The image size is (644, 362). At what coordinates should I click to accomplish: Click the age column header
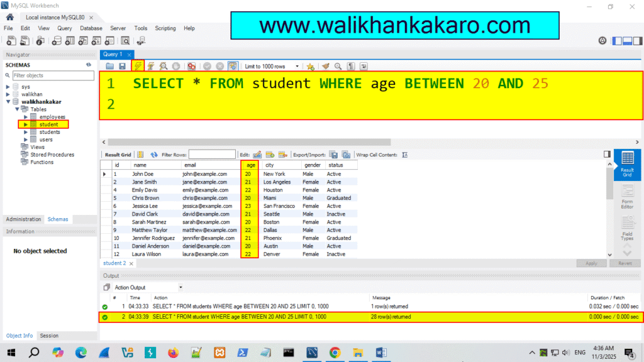pyautogui.click(x=250, y=165)
